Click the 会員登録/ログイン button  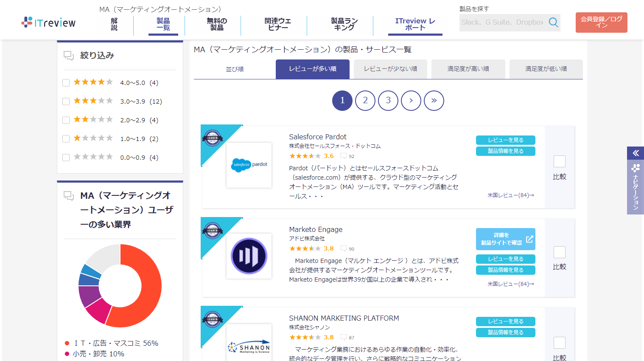pos(602,22)
